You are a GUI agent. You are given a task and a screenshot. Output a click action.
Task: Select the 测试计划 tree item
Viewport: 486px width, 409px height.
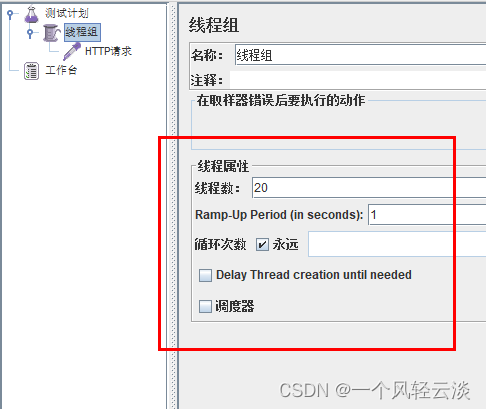[x=67, y=13]
